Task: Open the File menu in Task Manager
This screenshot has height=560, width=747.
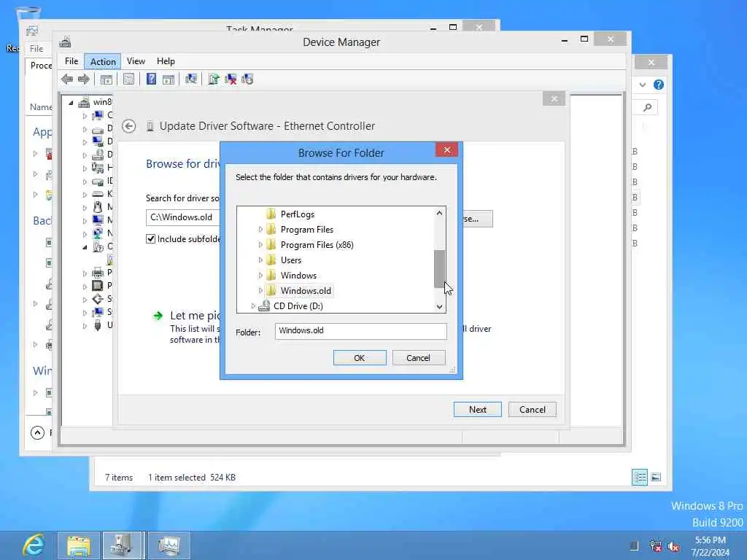Action: (x=36, y=49)
